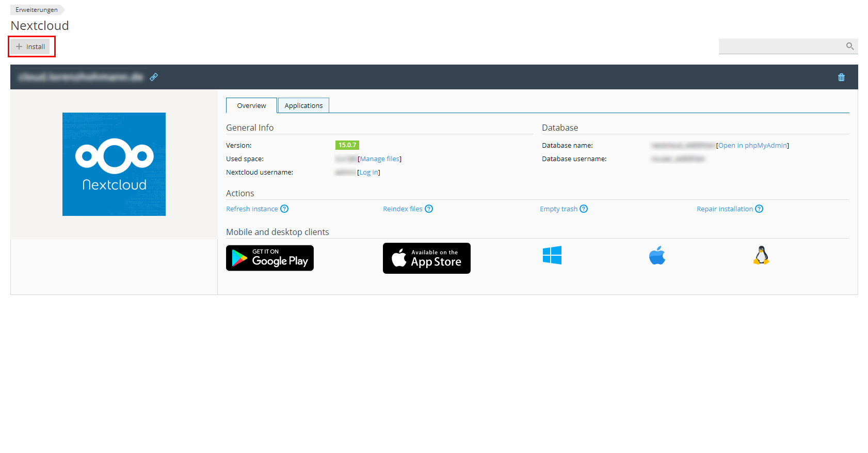The height and width of the screenshot is (453, 868).
Task: Click the search magnifier icon
Action: (849, 46)
